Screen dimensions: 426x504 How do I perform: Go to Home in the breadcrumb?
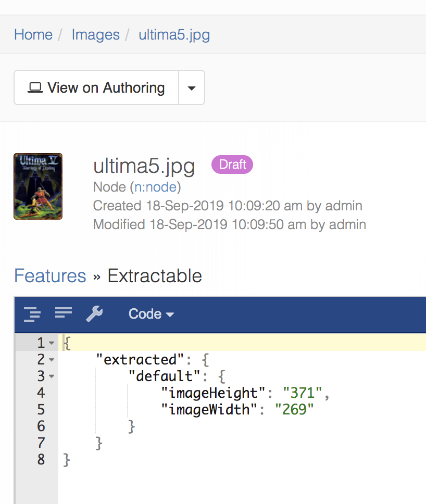33,35
